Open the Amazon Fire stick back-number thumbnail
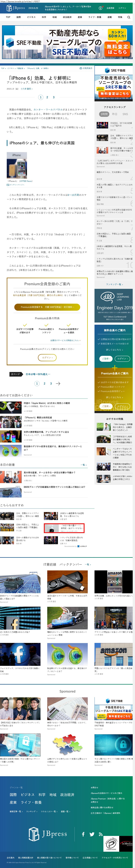 [67, 582]
